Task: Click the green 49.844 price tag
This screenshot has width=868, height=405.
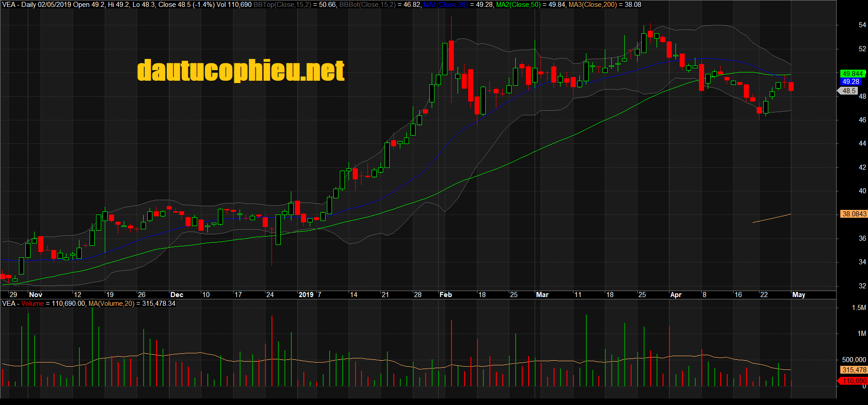Action: tap(852, 74)
